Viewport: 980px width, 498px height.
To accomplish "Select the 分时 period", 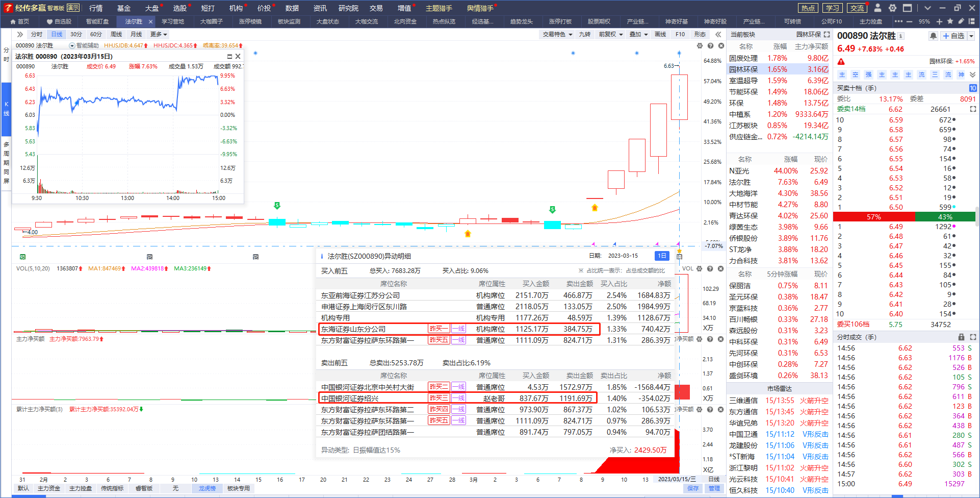I will point(37,34).
